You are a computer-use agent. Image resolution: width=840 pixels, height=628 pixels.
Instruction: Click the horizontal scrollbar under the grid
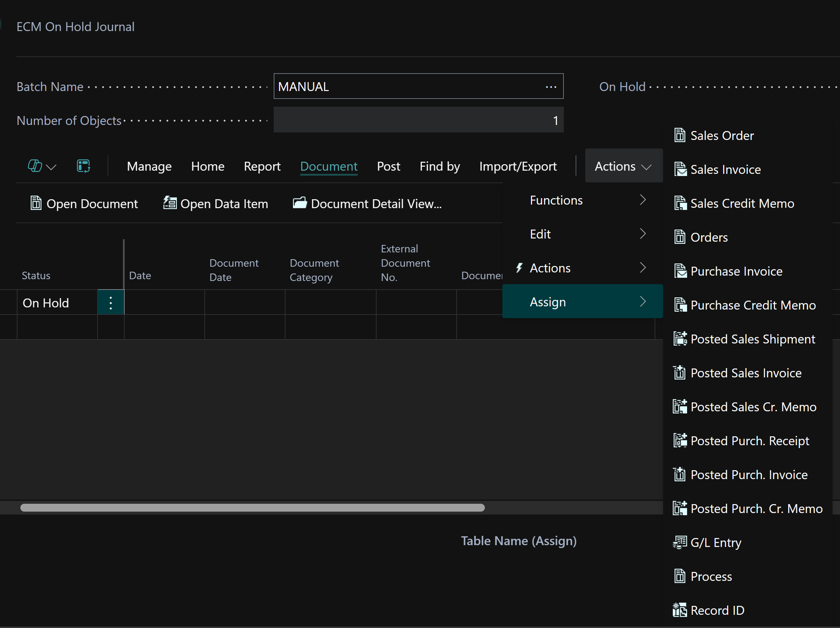click(253, 508)
